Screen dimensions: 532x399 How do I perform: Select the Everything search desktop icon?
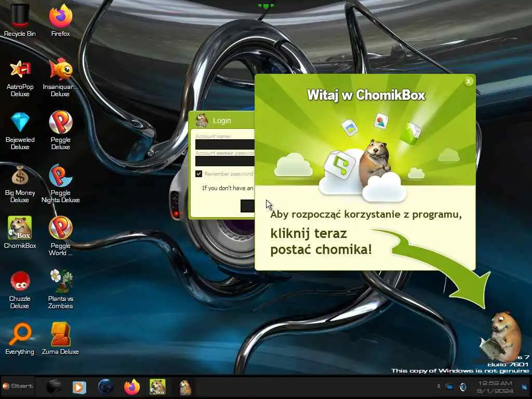[20, 339]
